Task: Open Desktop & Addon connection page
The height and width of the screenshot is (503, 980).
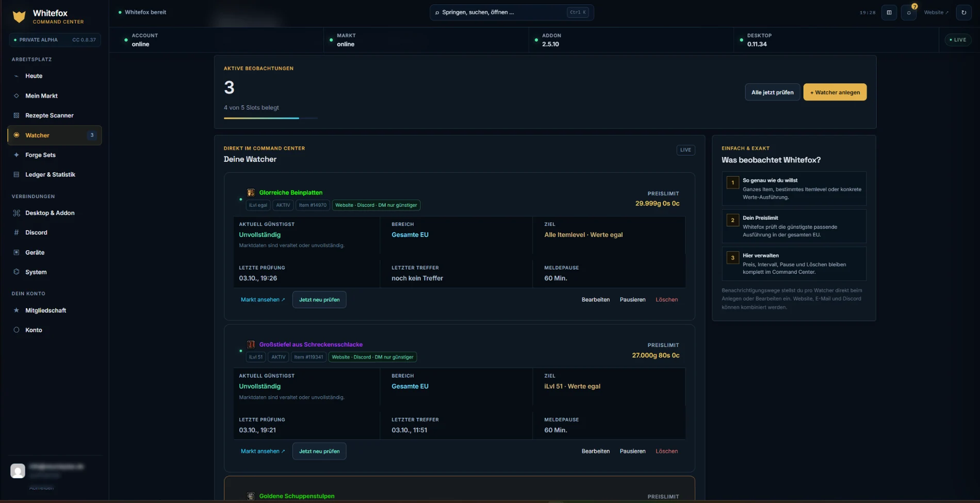Action: [55, 213]
